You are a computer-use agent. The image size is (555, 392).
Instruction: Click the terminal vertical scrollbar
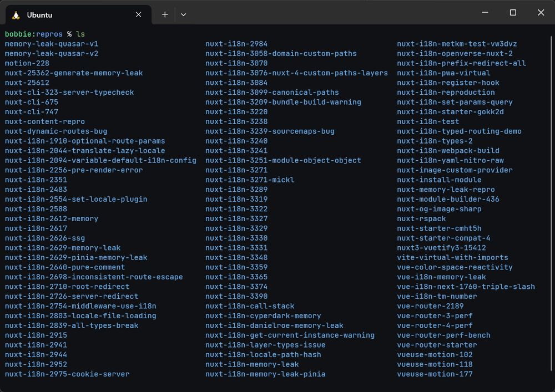[551, 203]
